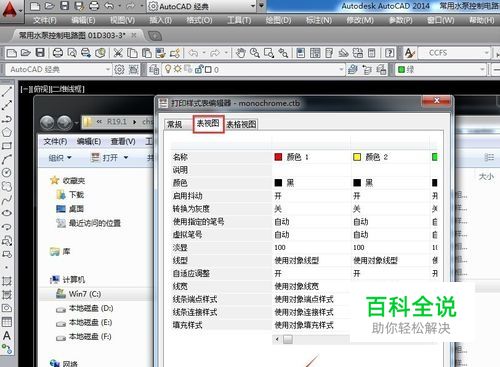Open the Properties palette icon

coord(301,53)
